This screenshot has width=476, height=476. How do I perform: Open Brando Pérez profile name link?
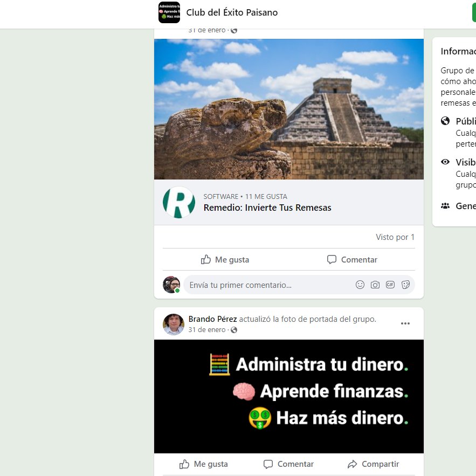[x=212, y=319]
